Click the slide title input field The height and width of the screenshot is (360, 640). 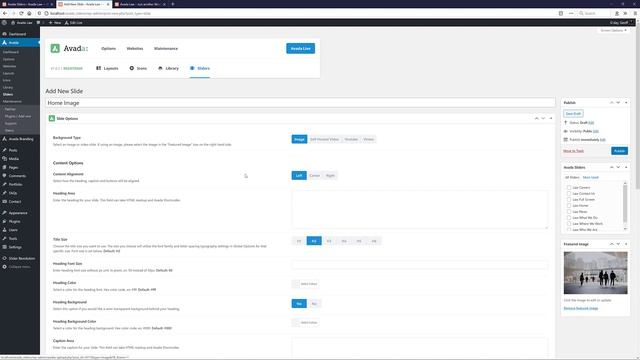[300, 103]
